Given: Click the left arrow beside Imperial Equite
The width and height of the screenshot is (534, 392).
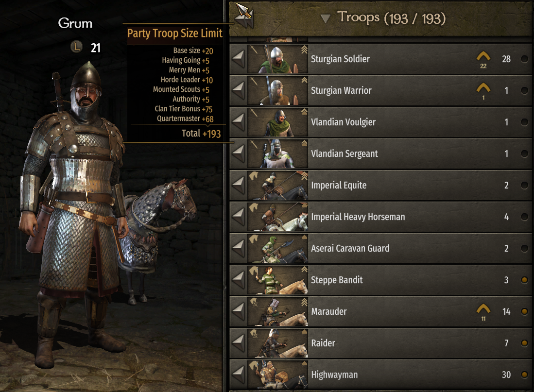Looking at the screenshot, I should click(x=239, y=185).
